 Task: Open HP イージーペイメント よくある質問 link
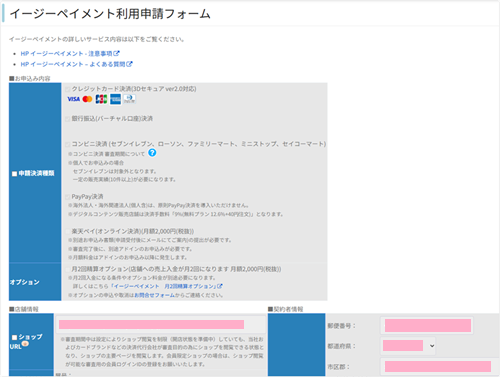point(76,64)
